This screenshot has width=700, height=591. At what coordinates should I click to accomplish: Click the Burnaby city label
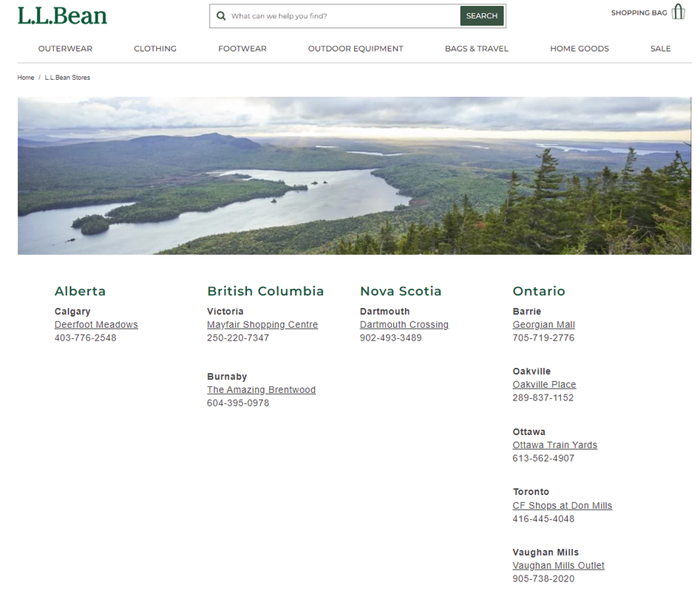click(x=227, y=377)
